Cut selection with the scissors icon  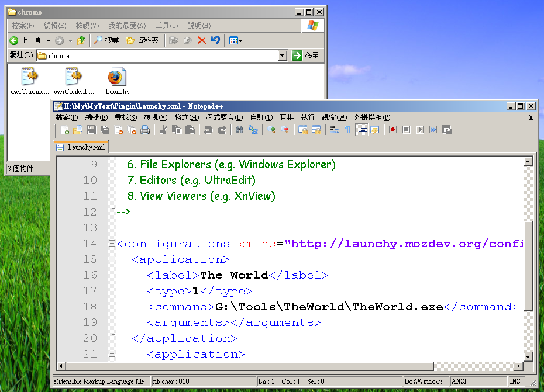point(163,130)
